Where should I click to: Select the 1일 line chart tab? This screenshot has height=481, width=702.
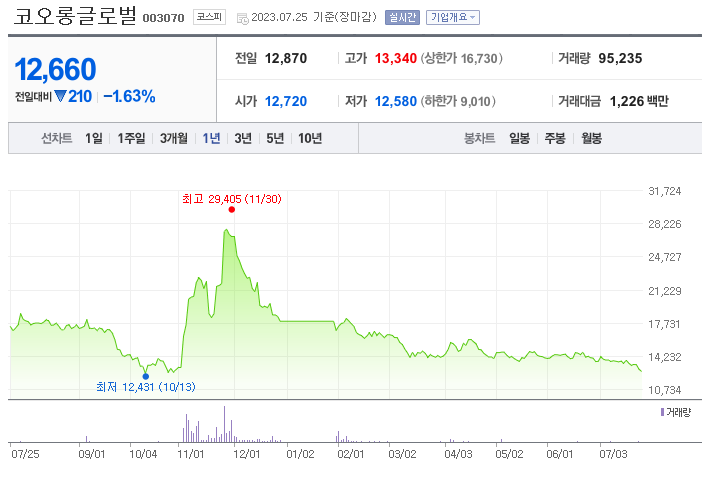point(94,138)
